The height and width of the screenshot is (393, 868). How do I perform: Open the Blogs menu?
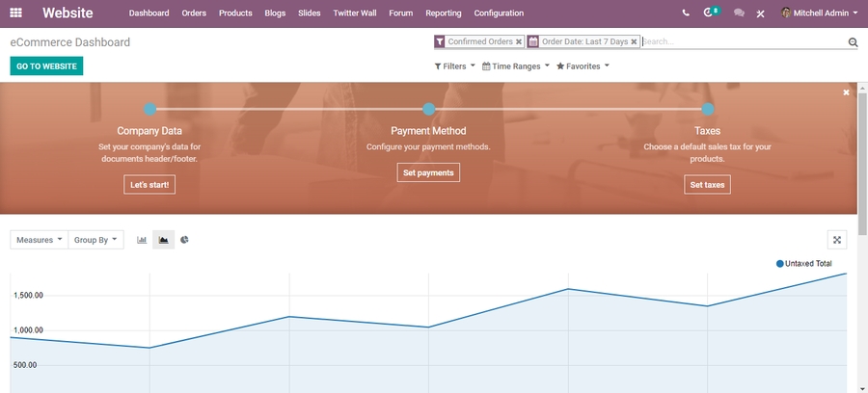275,13
